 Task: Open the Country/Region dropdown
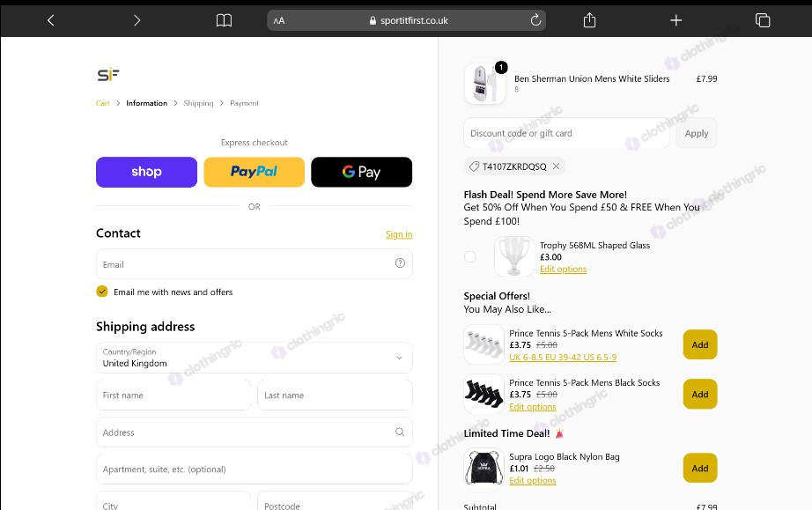255,358
